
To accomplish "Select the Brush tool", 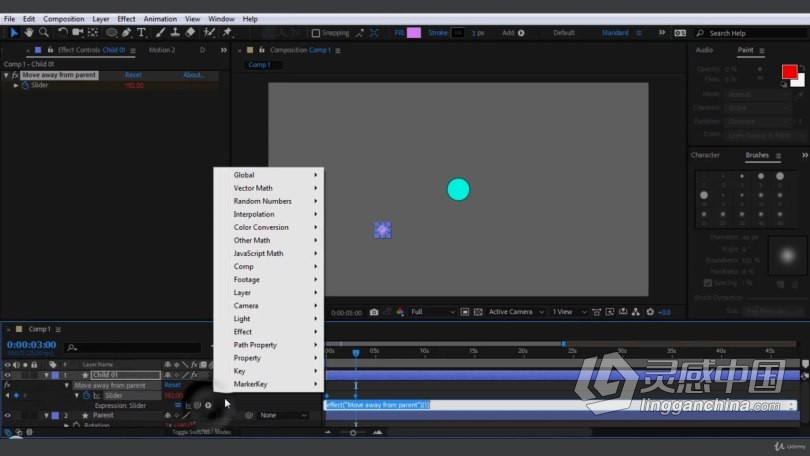I will tap(161, 33).
